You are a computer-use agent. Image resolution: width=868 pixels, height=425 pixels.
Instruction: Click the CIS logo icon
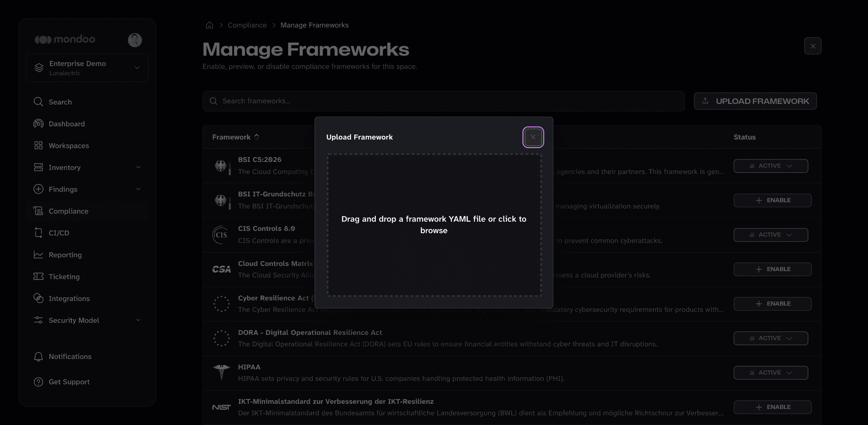pos(220,235)
